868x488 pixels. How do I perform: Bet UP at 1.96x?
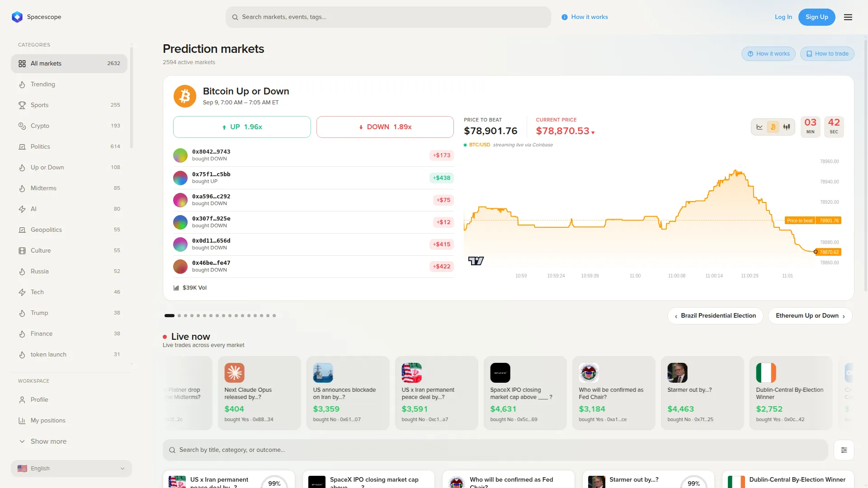coord(242,127)
